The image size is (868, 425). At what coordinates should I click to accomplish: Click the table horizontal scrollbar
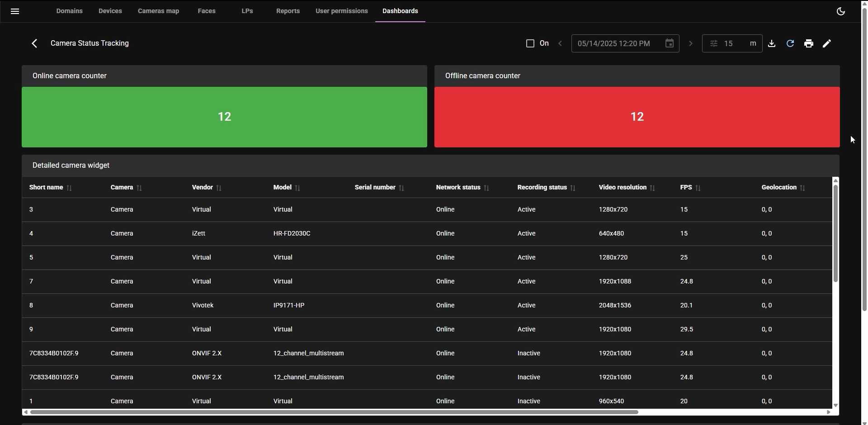click(334, 412)
